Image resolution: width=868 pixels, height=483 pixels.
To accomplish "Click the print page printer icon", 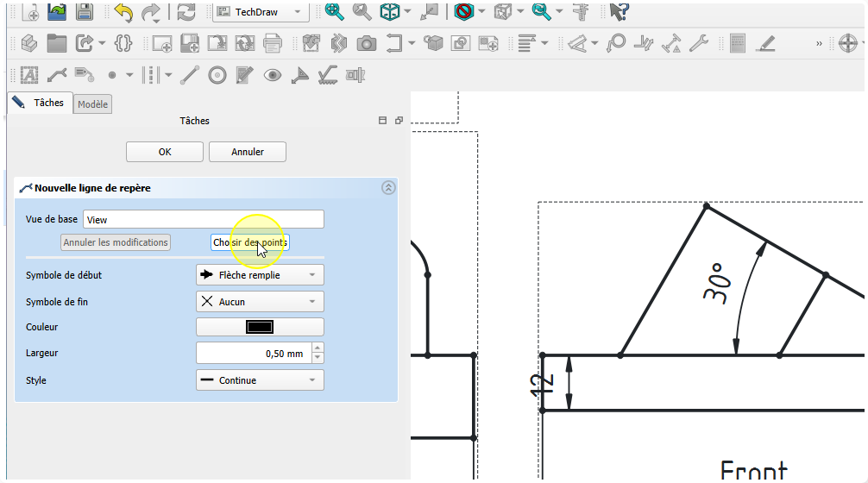I will [272, 43].
